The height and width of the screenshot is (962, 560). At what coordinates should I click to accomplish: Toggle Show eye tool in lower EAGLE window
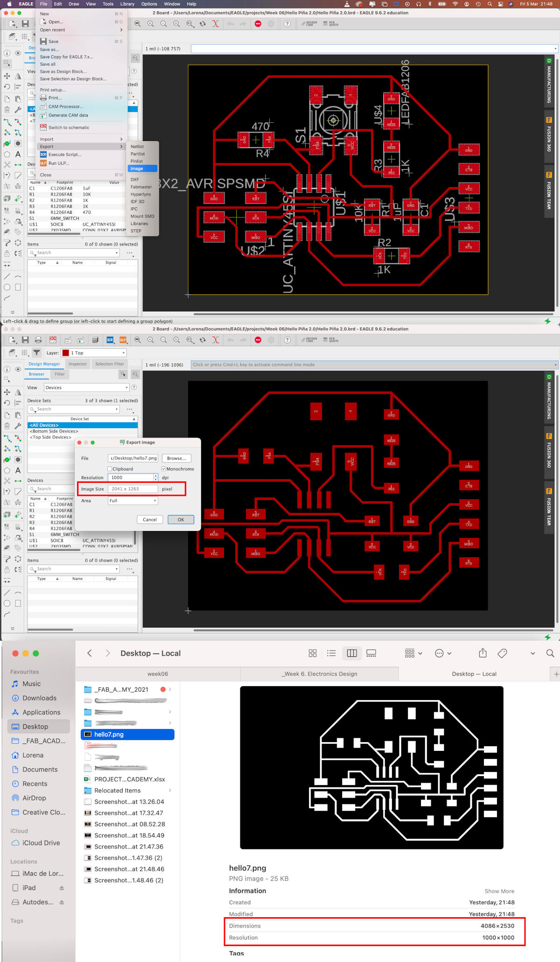click(18, 369)
